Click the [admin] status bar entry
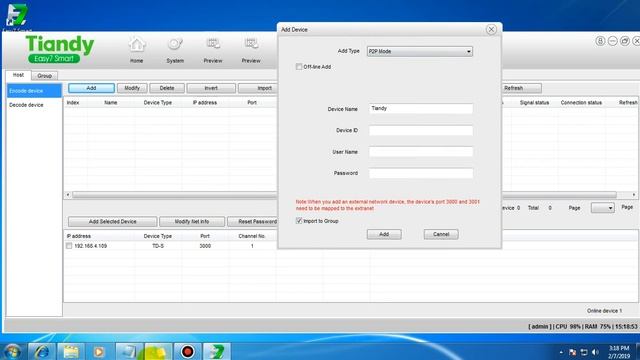The height and width of the screenshot is (360, 640). click(x=540, y=327)
